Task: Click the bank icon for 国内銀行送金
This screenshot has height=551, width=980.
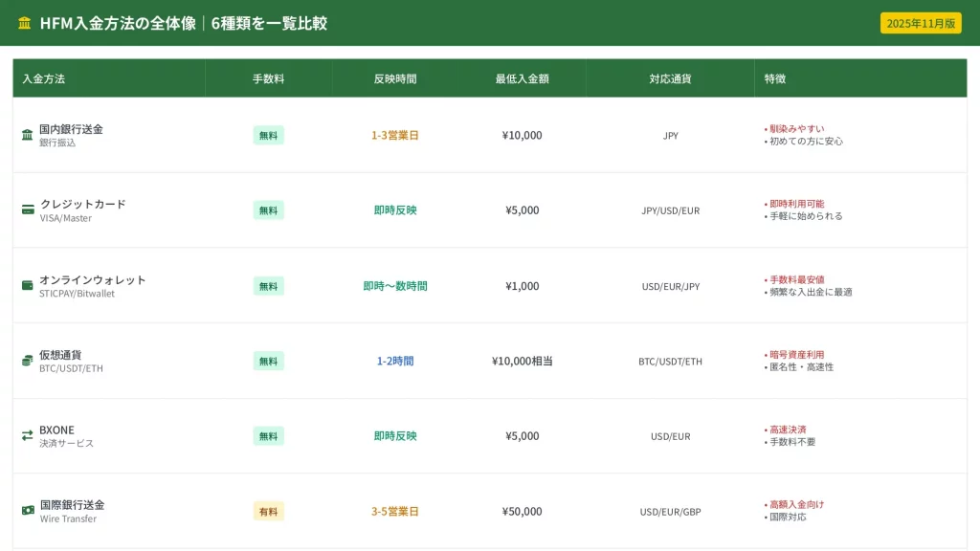Action: click(x=28, y=135)
